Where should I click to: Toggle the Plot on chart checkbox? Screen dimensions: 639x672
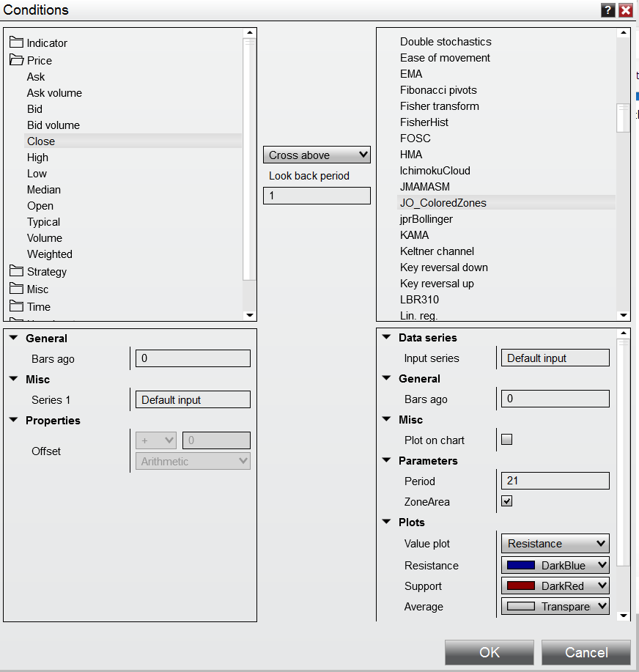(506, 439)
